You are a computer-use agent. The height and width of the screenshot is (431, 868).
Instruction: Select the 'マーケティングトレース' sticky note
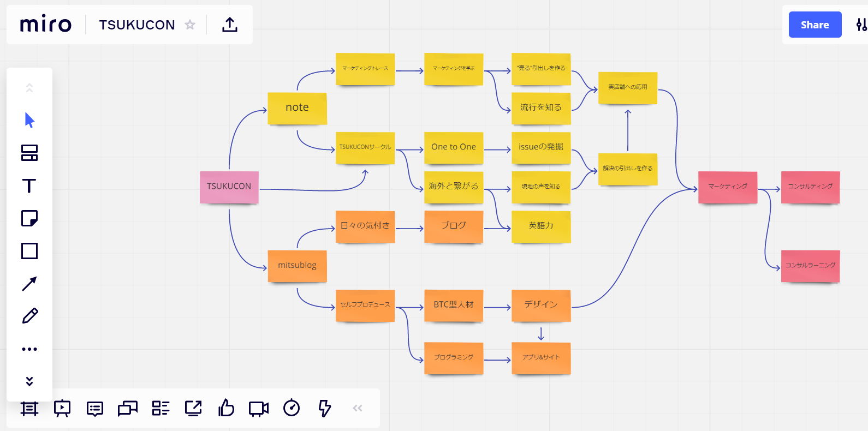(365, 69)
